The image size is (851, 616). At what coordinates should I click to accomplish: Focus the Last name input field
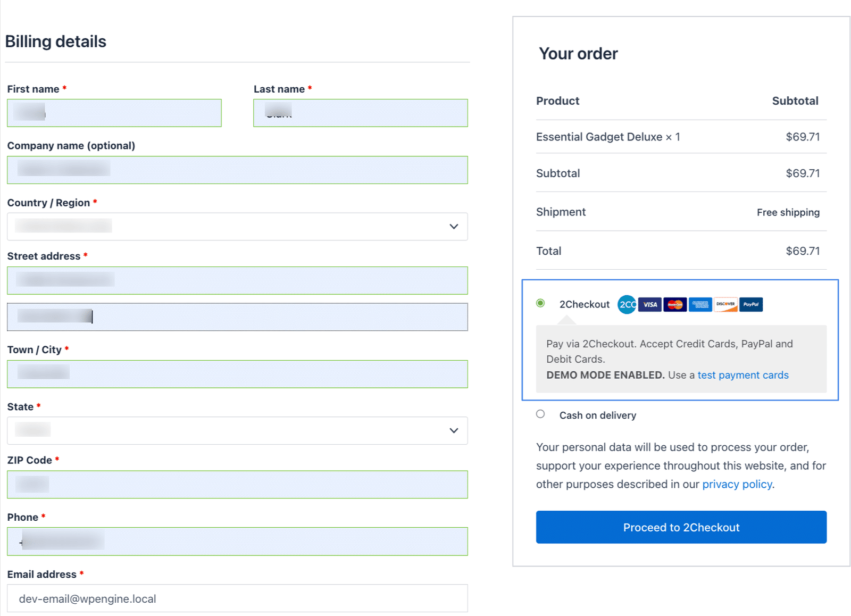pos(361,113)
